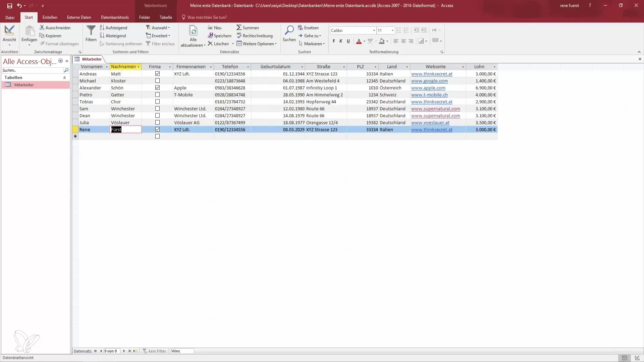Click Ersetzen replace icon

[x=300, y=27]
